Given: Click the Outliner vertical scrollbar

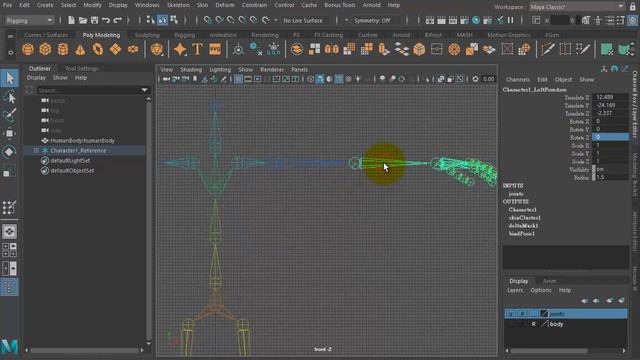Looking at the screenshot, I should click(x=149, y=220).
